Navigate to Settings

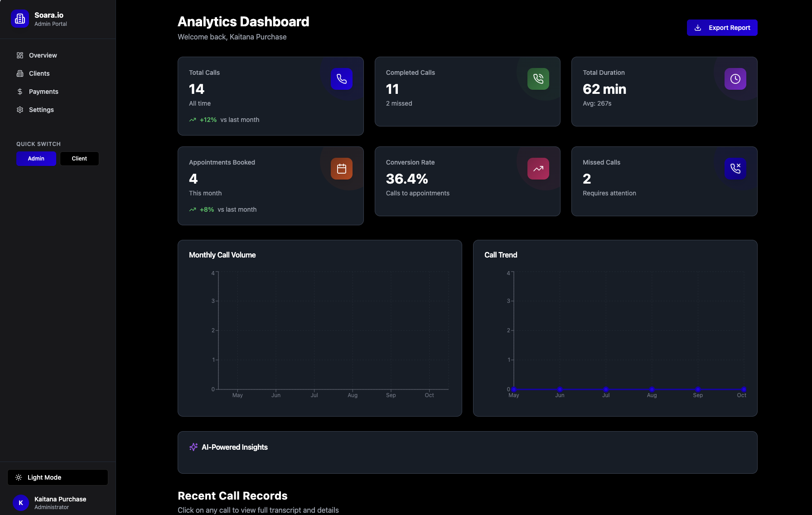(x=41, y=110)
